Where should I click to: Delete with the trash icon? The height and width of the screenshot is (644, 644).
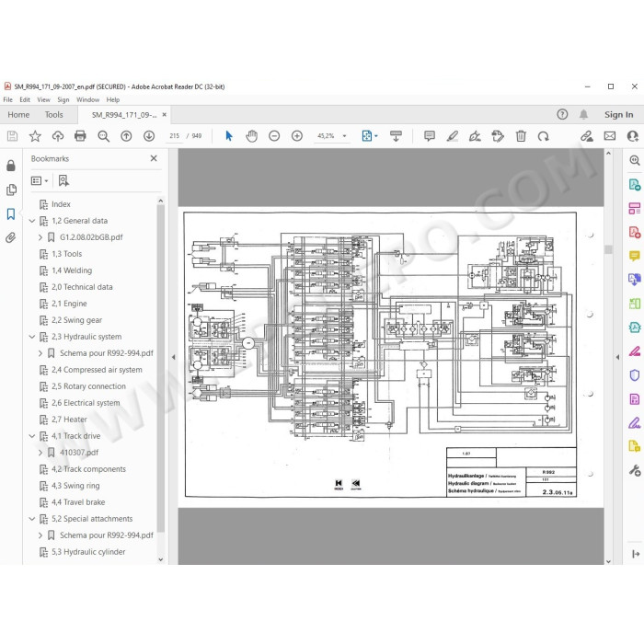[521, 136]
